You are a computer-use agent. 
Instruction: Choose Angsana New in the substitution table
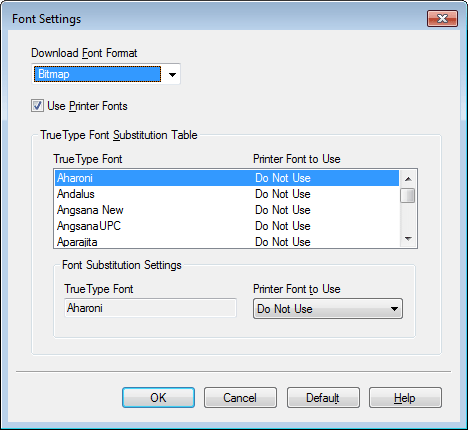tap(227, 210)
